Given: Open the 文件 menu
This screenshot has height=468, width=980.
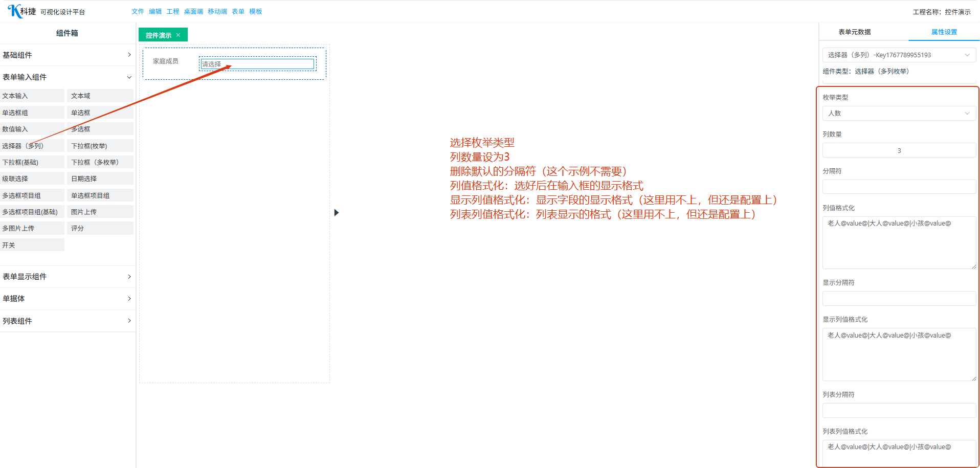Looking at the screenshot, I should pyautogui.click(x=138, y=11).
